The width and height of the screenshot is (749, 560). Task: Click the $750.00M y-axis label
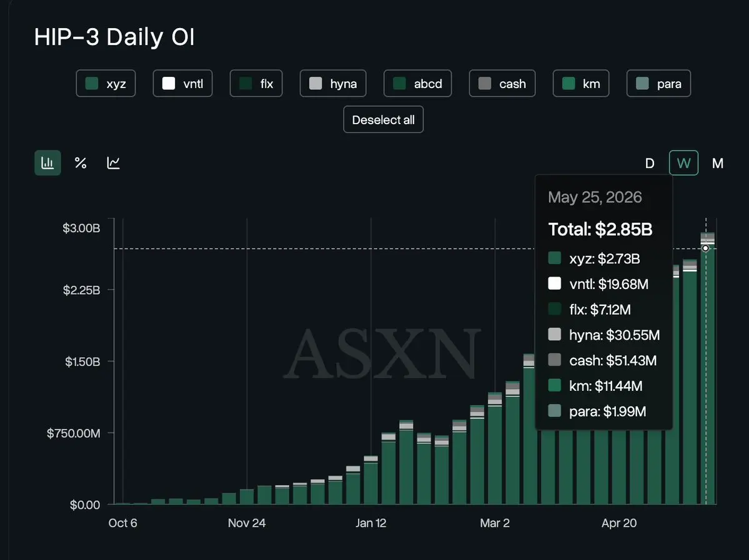(73, 433)
